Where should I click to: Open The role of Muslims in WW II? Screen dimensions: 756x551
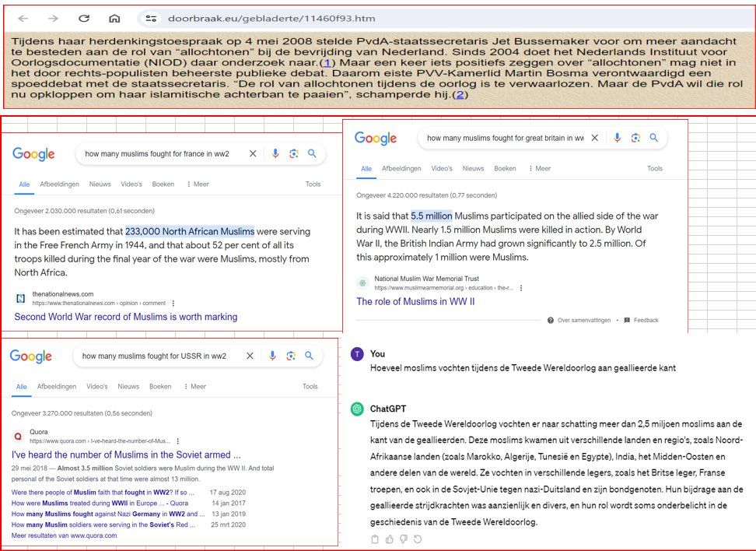click(x=415, y=301)
